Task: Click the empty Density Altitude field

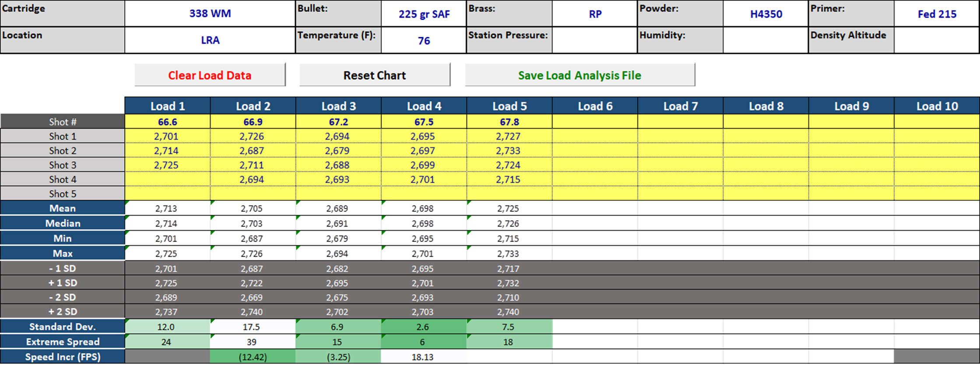Action: [937, 41]
